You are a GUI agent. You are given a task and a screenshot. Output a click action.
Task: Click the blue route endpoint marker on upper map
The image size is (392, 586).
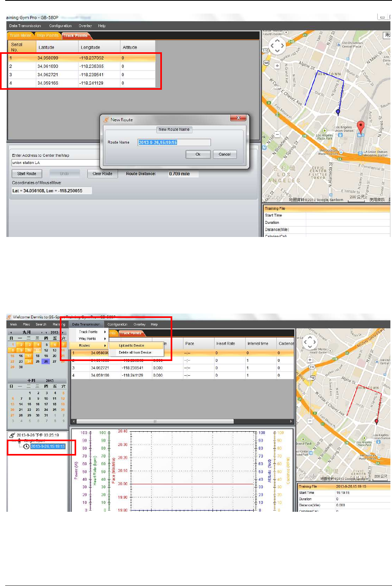click(x=338, y=112)
